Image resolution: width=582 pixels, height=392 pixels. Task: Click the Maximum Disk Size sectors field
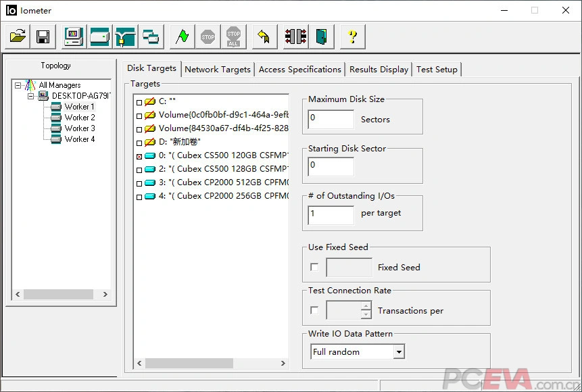coord(331,119)
